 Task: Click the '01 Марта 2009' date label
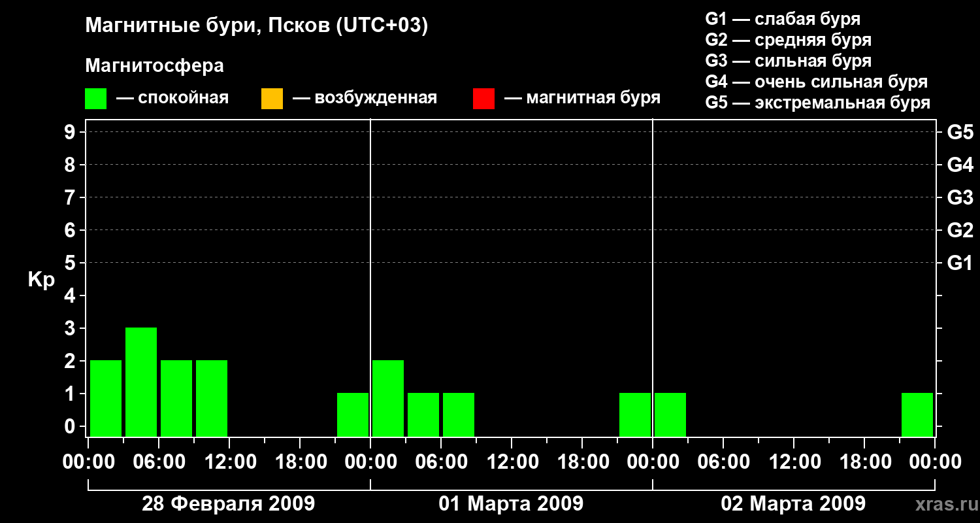pyautogui.click(x=511, y=504)
